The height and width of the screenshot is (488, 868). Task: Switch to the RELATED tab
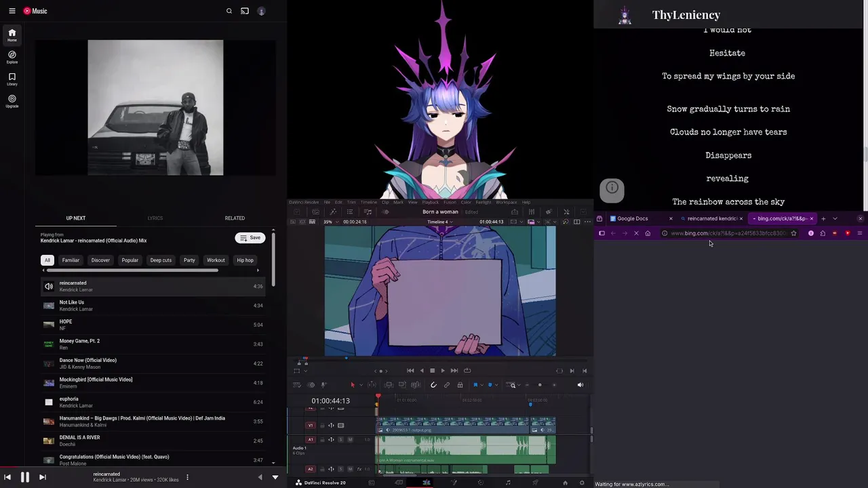(x=235, y=218)
